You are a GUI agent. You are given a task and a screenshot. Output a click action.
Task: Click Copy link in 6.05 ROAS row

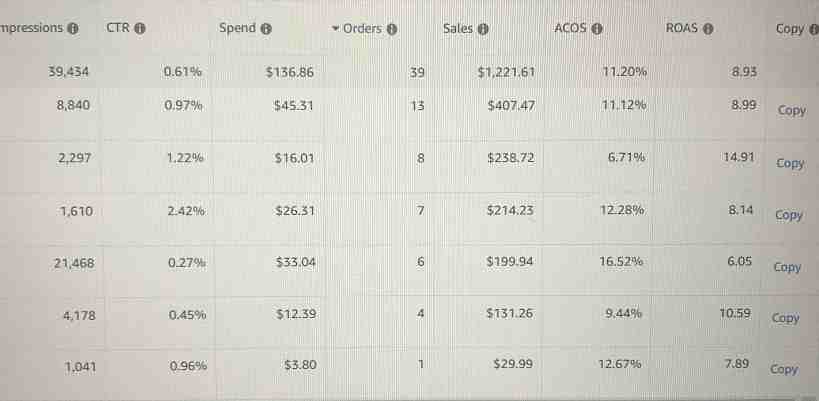787,267
